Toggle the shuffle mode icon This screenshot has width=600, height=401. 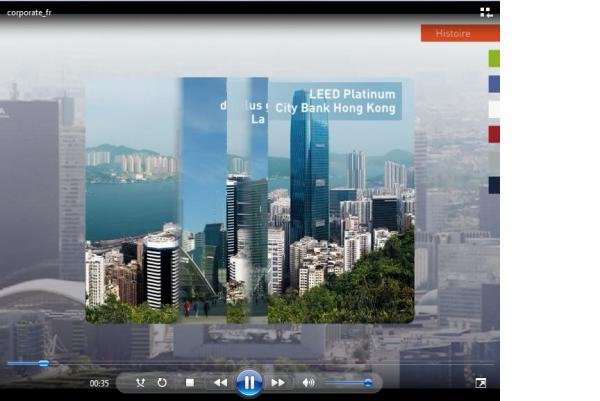click(x=140, y=382)
